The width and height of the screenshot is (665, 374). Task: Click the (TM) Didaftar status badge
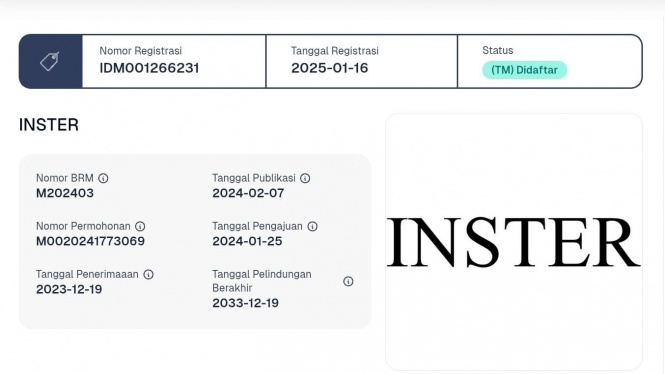[524, 70]
